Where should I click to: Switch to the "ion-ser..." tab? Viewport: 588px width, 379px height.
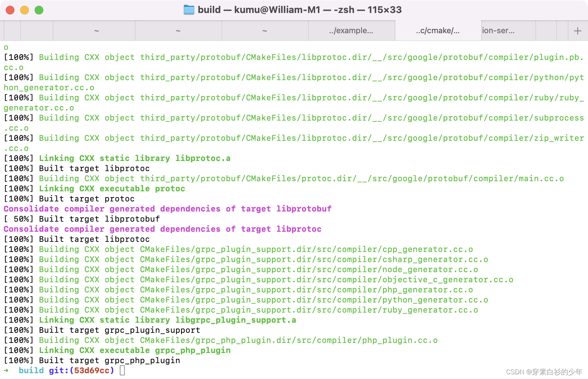pyautogui.click(x=499, y=31)
